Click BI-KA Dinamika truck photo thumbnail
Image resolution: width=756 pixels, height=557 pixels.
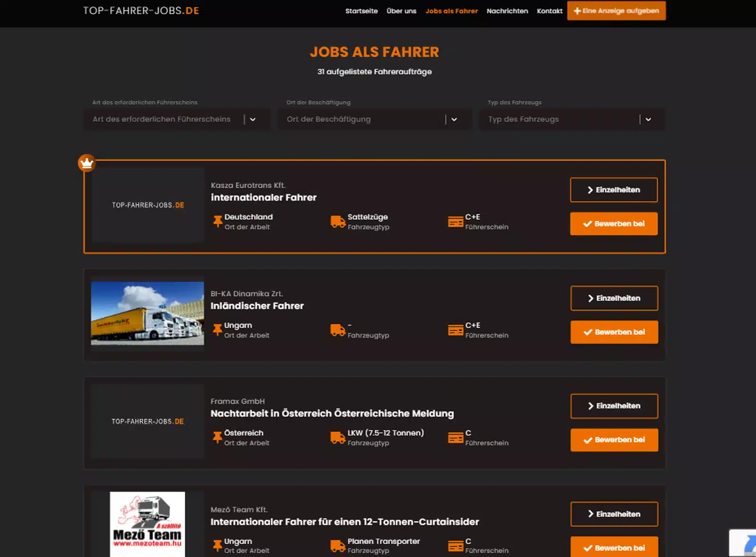[x=147, y=313]
